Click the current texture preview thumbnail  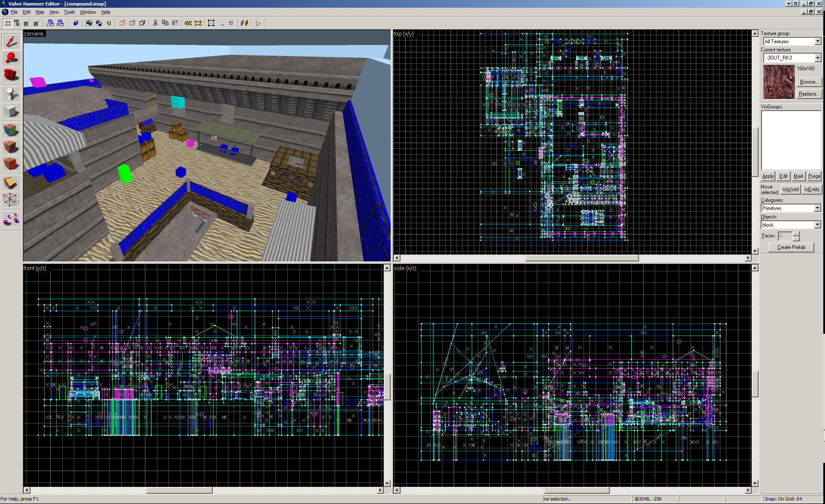point(779,82)
